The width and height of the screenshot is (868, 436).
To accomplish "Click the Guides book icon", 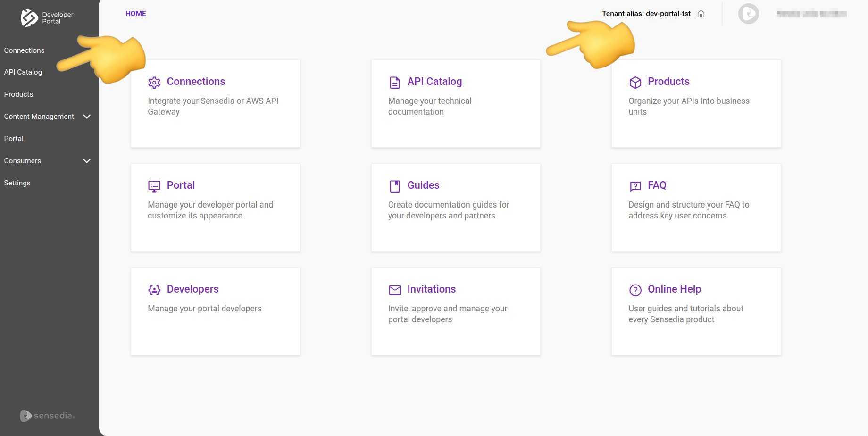I will (394, 186).
